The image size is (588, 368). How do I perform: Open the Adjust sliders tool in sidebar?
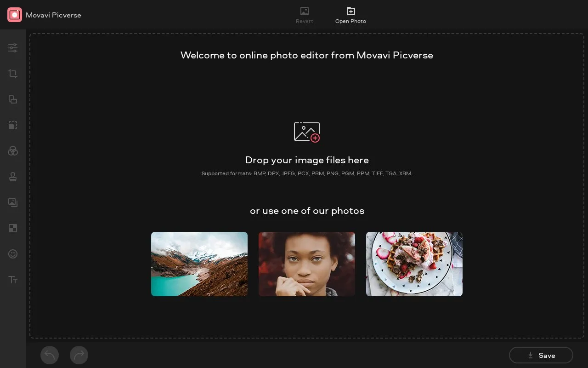[13, 48]
